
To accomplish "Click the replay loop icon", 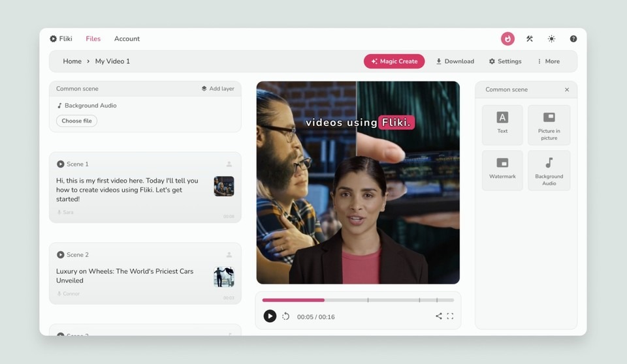I will coord(285,316).
